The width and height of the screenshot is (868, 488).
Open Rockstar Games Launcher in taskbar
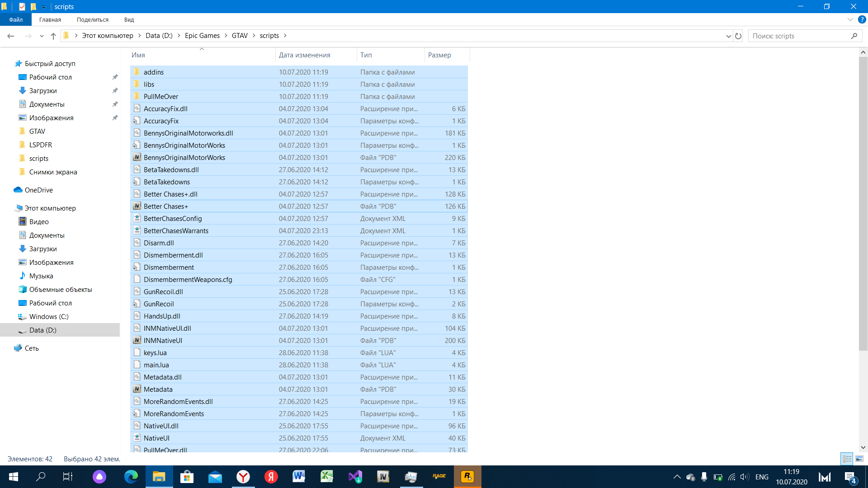click(467, 477)
